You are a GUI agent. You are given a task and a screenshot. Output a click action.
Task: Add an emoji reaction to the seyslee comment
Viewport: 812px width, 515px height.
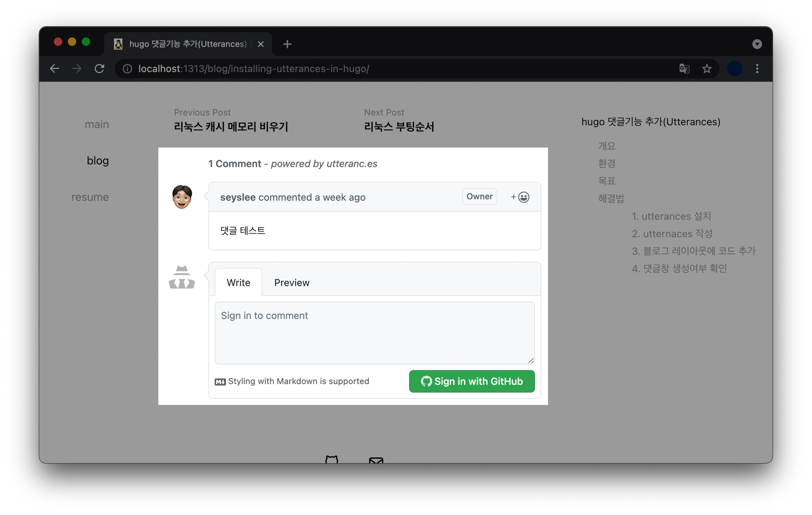(x=520, y=197)
